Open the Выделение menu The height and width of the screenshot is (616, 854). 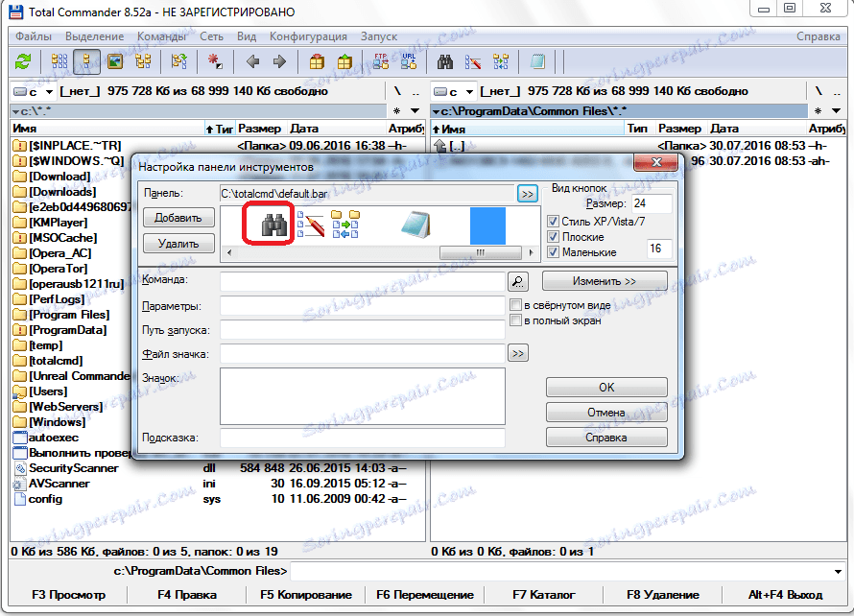tap(95, 36)
